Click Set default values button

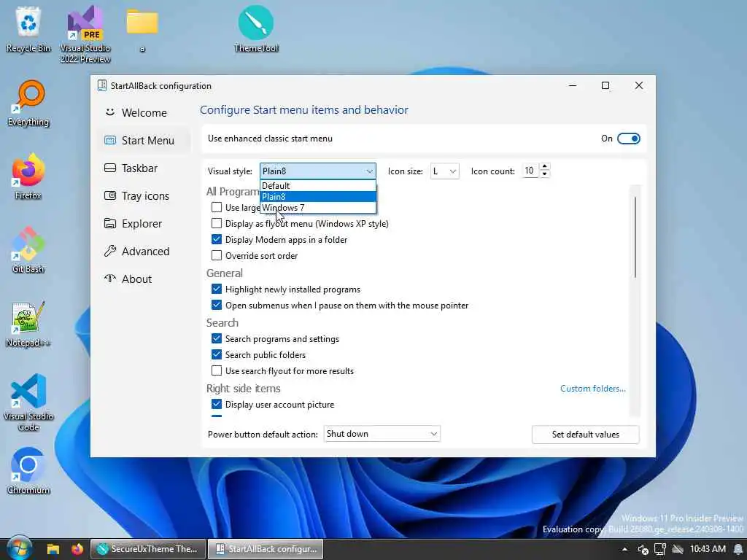coord(586,435)
